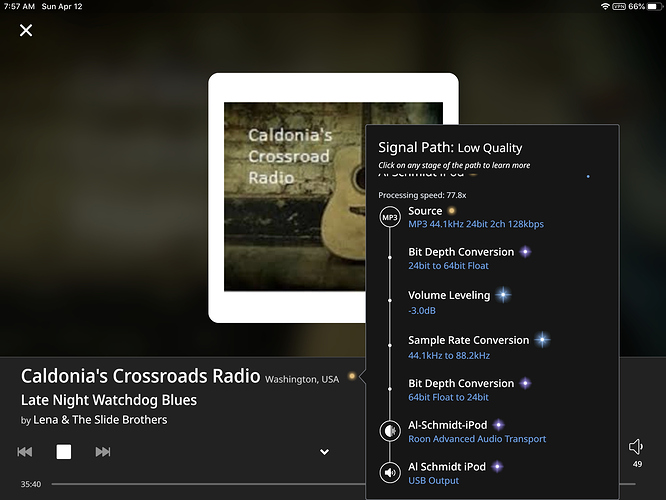
Task: Tap the battery status icon
Action: pos(655,6)
